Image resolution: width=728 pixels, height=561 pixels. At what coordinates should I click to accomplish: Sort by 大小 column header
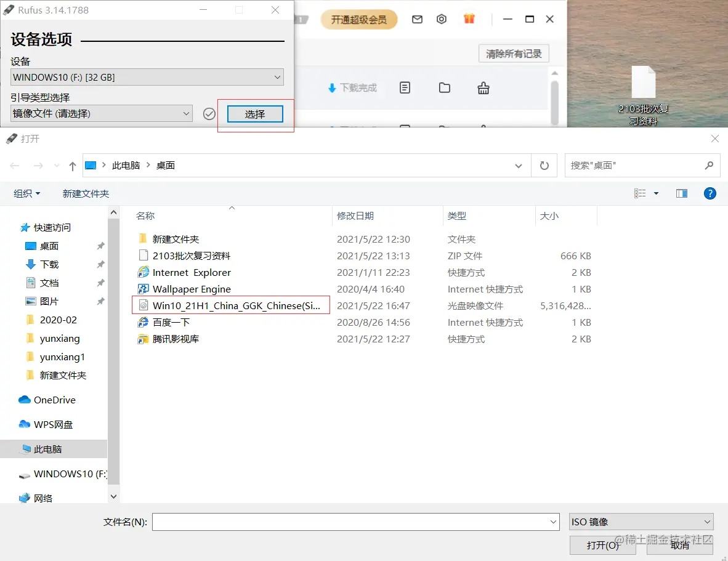(549, 216)
